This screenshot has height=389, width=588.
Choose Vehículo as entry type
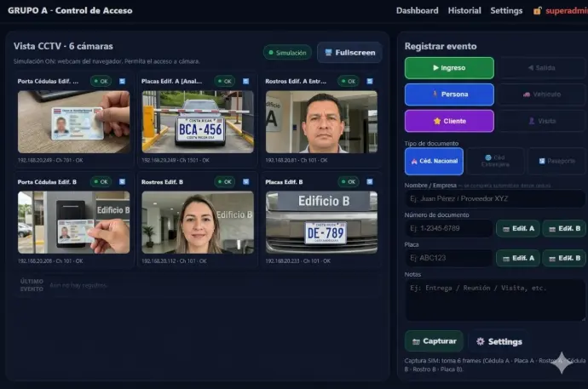(542, 94)
